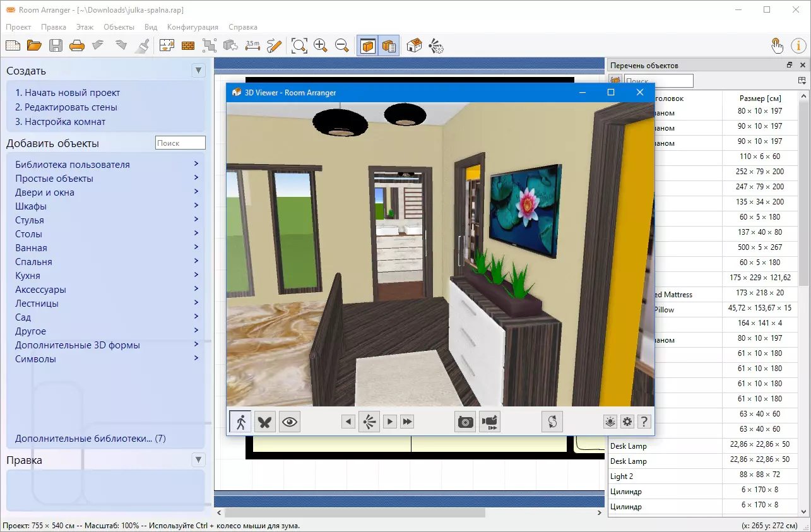
Task: Collapse the Создать panel arrow
Action: click(199, 70)
